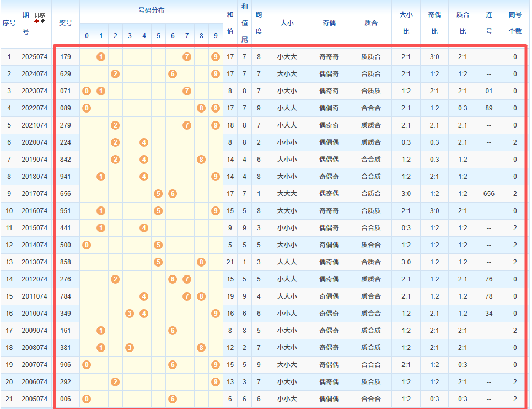Screen dimensions: 532x409
Task: Click orange ball 2 in issue 2006074 row
Action: pyautogui.click(x=115, y=382)
